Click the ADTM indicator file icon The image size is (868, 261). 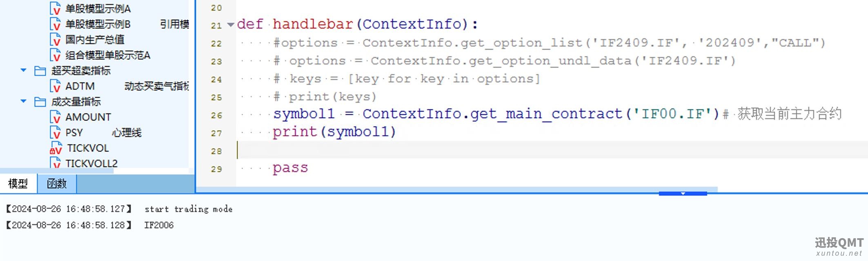pyautogui.click(x=55, y=86)
